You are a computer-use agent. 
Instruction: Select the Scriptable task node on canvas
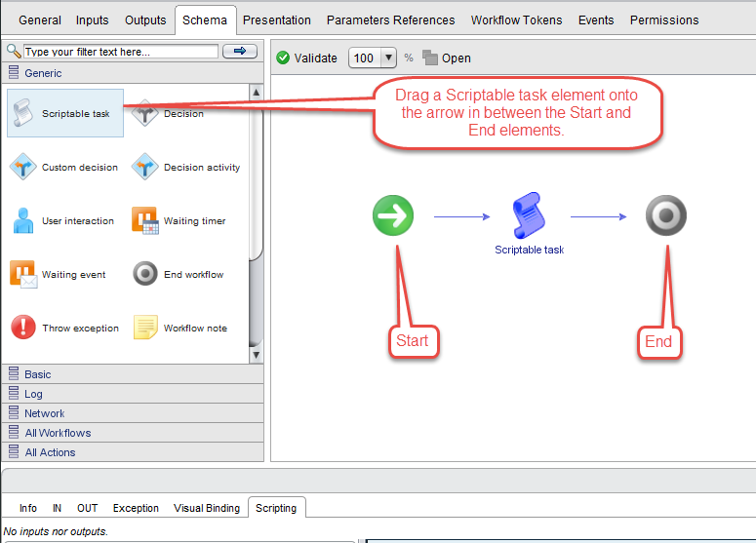(529, 215)
